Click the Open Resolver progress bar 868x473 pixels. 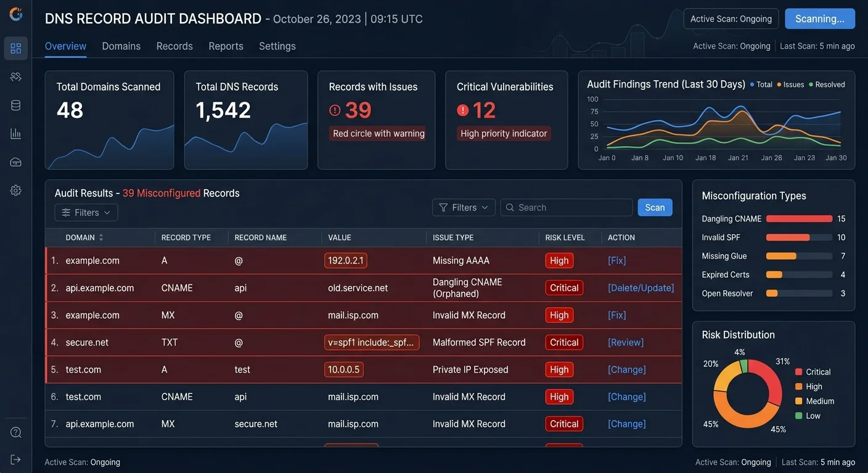799,293
